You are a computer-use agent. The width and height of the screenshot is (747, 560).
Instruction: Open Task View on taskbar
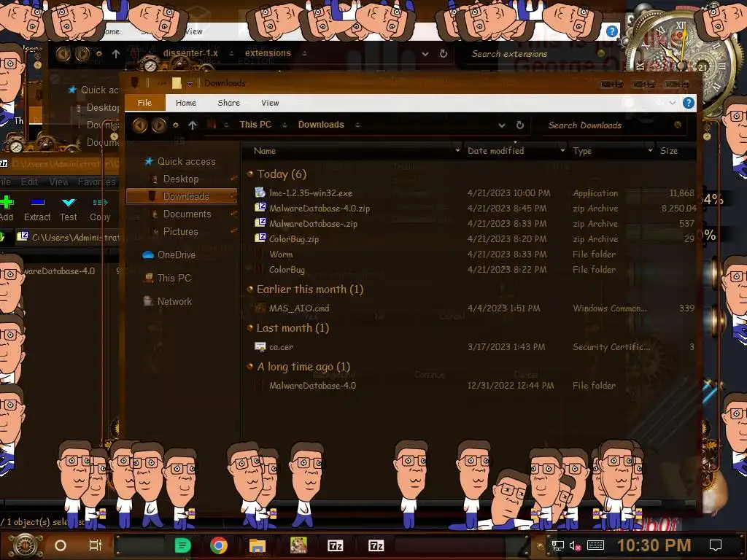tap(96, 545)
